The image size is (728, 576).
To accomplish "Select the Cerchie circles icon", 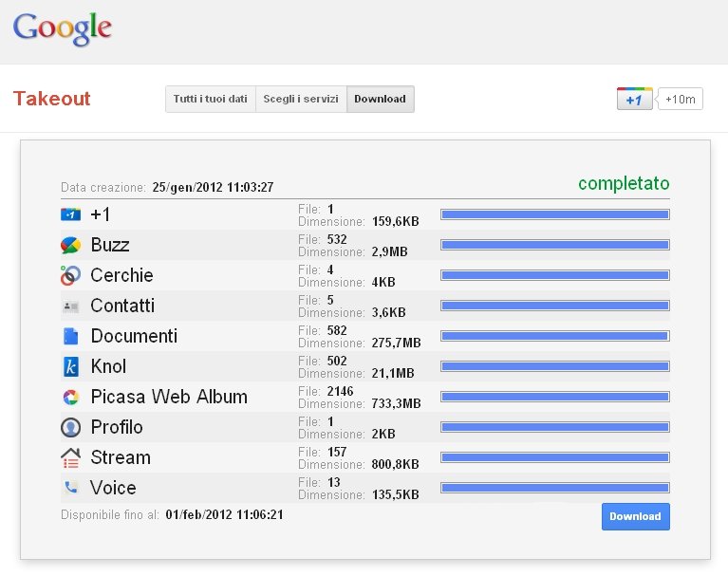I will [70, 275].
